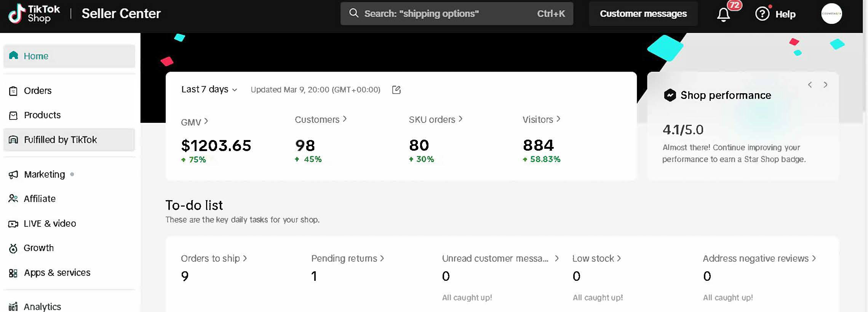Open Unread customer messages link

pos(500,258)
